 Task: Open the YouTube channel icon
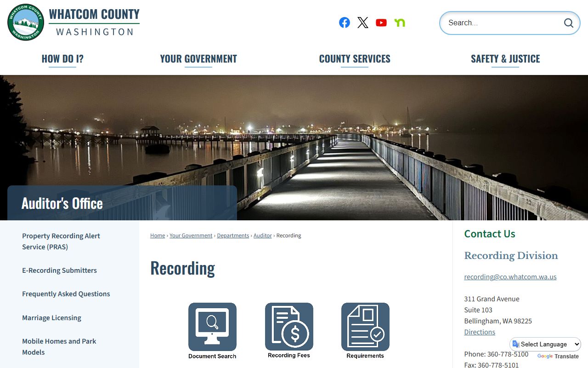381,23
